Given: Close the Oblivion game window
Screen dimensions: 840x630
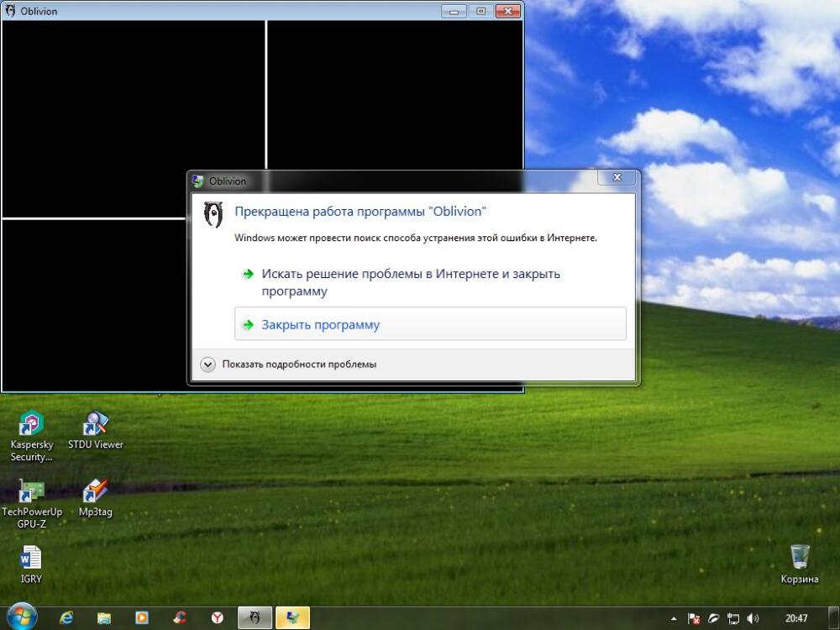Looking at the screenshot, I should [x=508, y=11].
